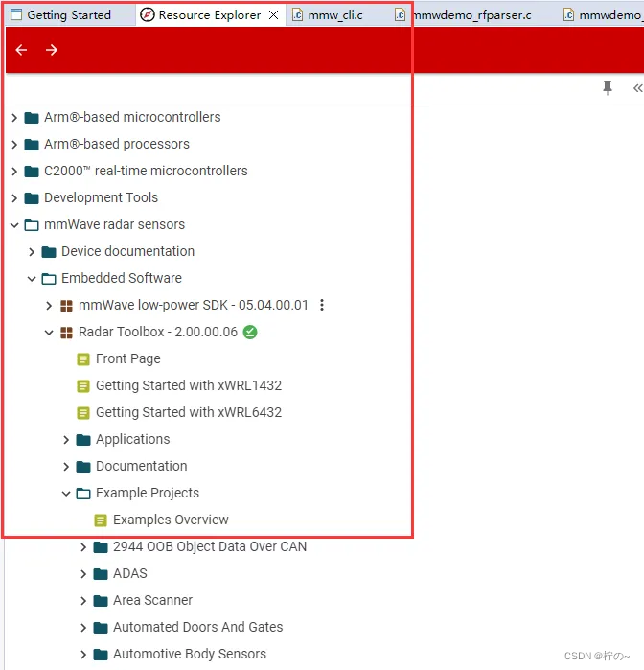This screenshot has height=670, width=644.
Task: Expand 2944 OOB Object Data Over CAN
Action: point(83,547)
